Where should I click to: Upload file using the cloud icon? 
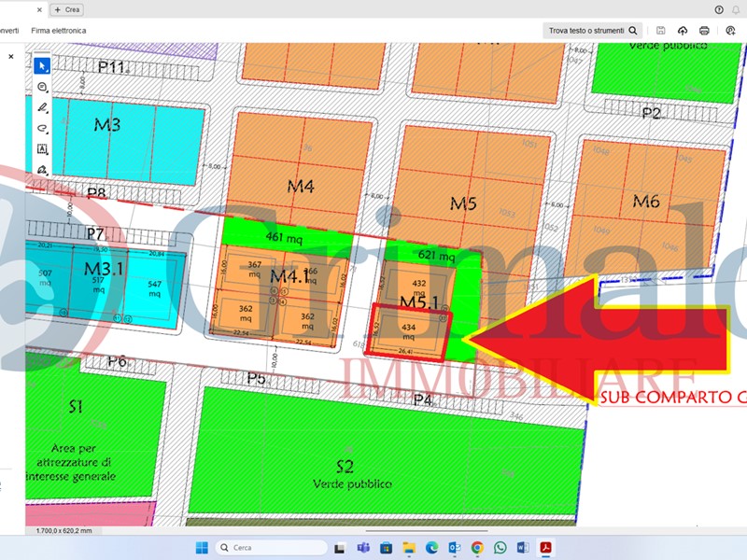click(683, 30)
